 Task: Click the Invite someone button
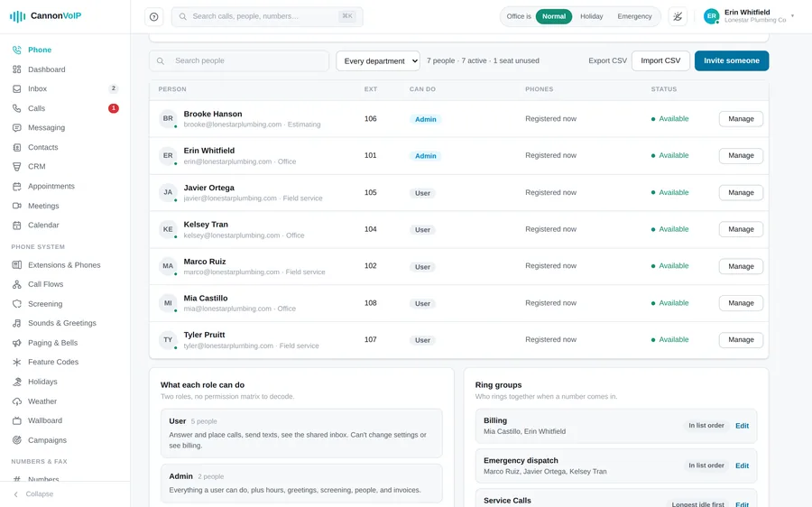click(731, 61)
